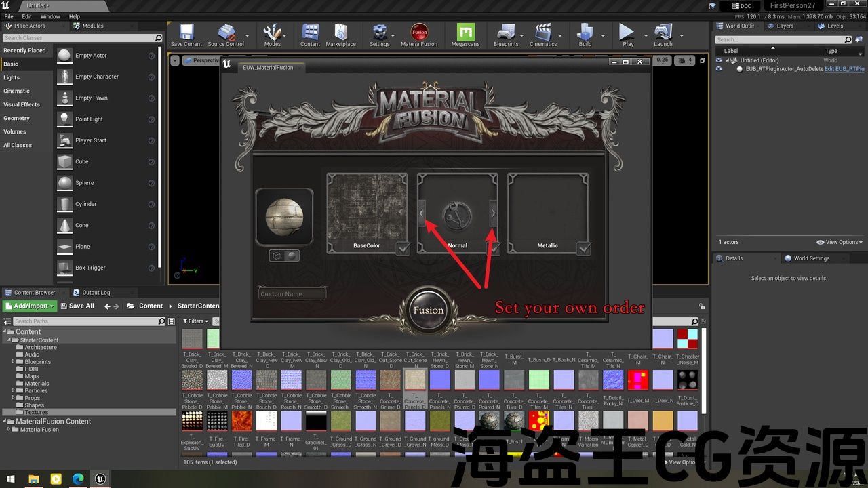Click the Custom Name input field

coord(292,294)
